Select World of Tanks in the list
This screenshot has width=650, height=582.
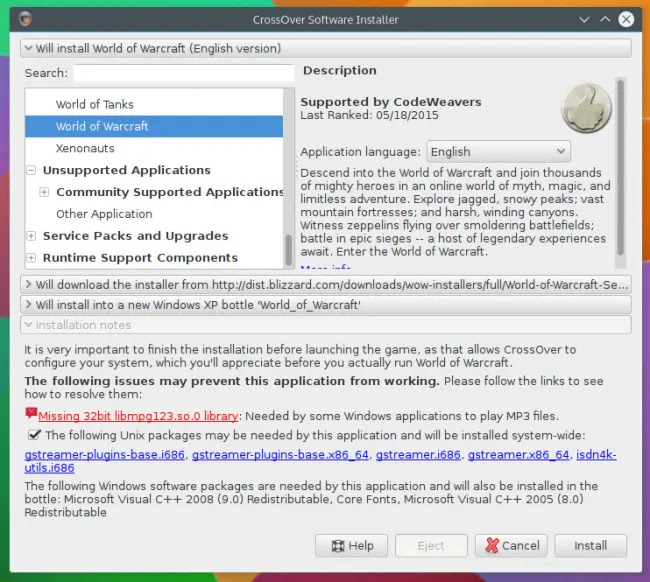pos(154,104)
